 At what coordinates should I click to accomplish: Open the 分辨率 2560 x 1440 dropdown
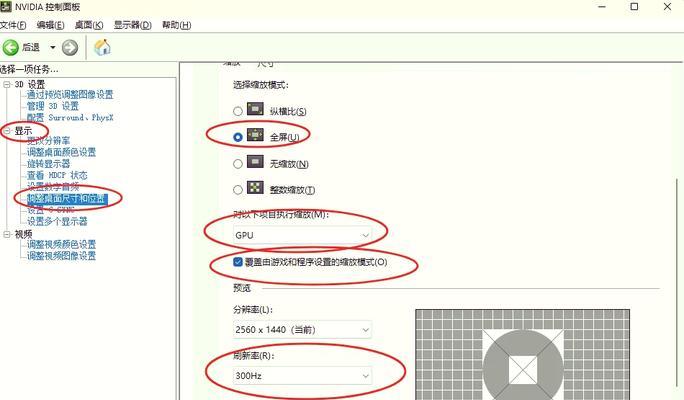tap(302, 330)
